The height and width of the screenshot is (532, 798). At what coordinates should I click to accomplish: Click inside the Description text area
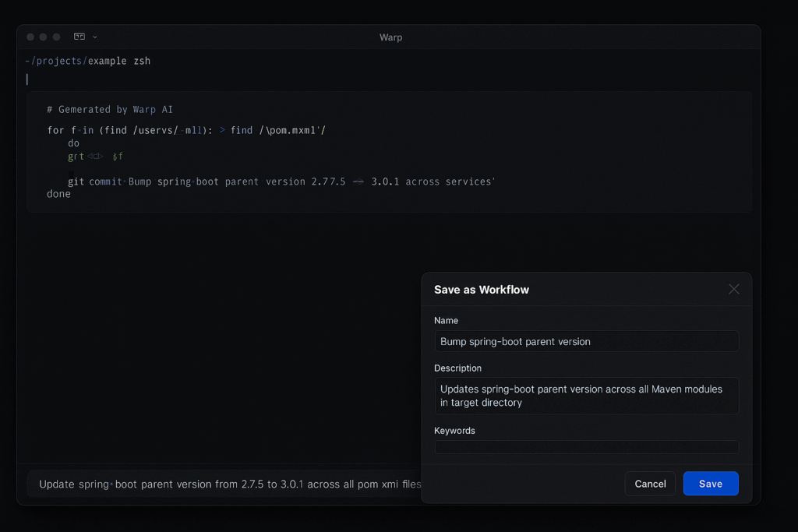586,396
